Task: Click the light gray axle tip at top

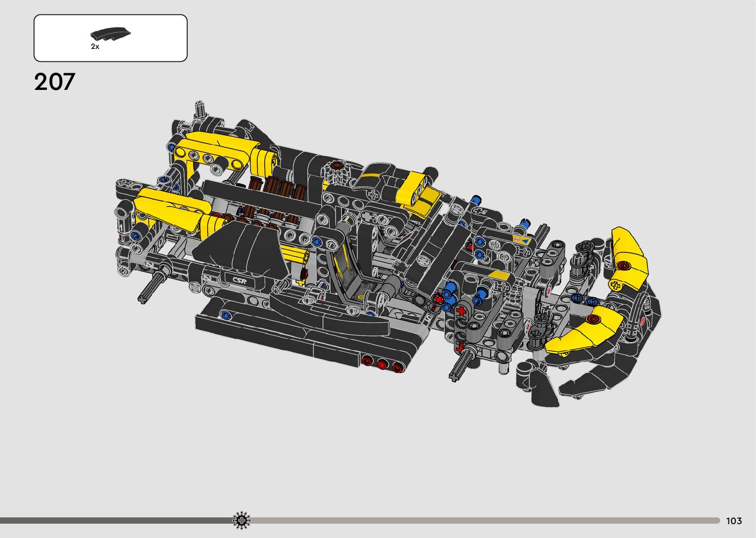Action: pos(199,108)
